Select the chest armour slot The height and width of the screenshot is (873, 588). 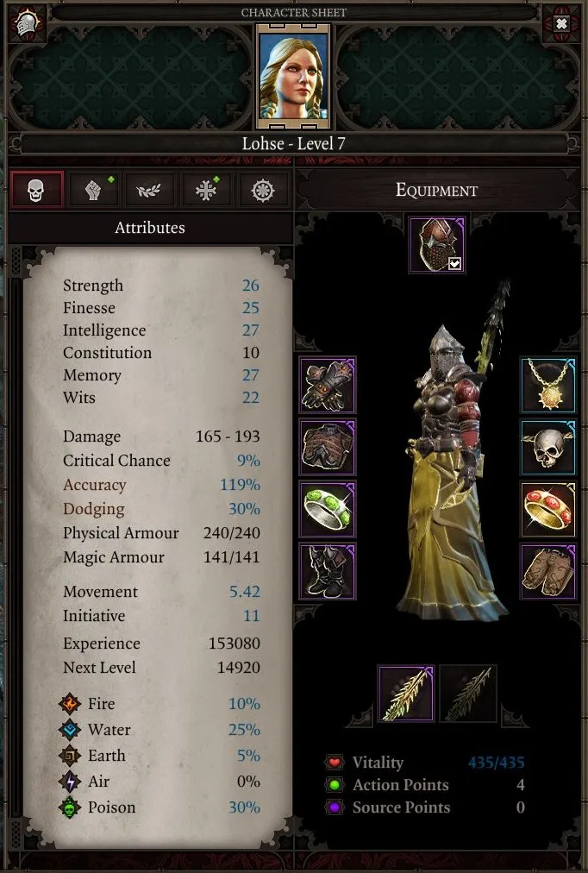tap(328, 448)
